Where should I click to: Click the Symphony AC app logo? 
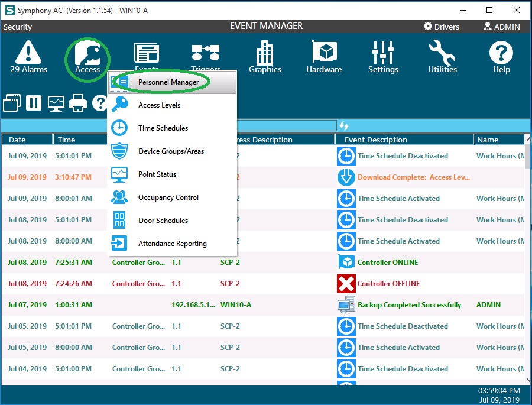click(10, 10)
